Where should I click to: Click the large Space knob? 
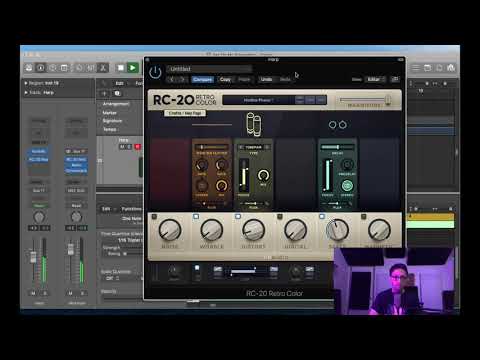[x=337, y=230]
